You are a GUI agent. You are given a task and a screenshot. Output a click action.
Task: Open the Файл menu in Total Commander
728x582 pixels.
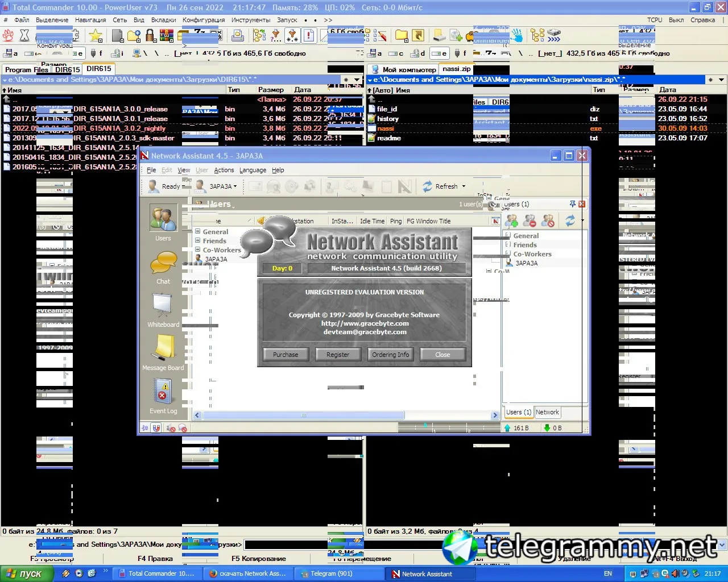(22, 20)
